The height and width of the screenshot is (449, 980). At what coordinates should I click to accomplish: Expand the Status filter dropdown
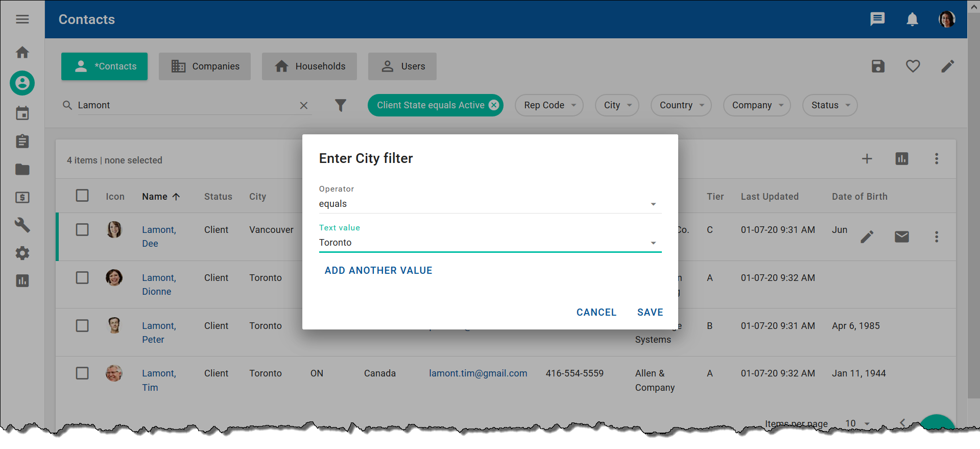(830, 105)
